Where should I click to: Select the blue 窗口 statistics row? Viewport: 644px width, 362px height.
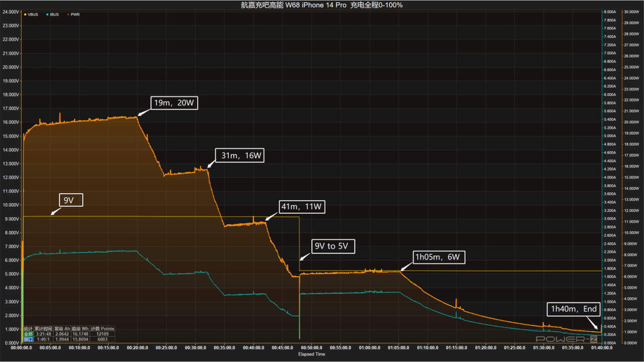[x=28, y=339]
